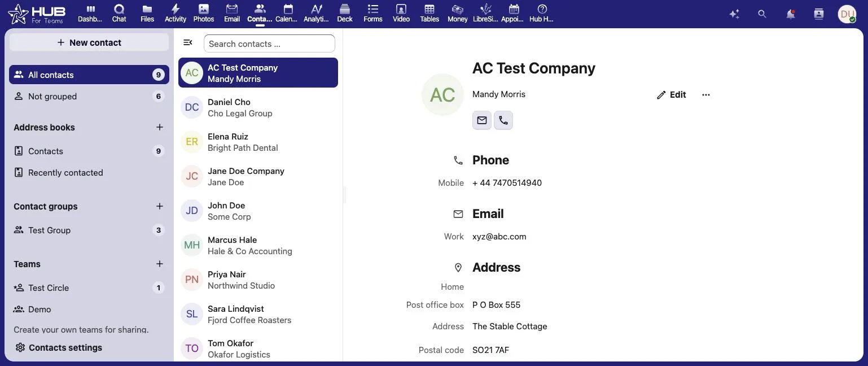Click the AC contact avatar in details
Image resolution: width=868 pixels, height=366 pixels.
(442, 95)
